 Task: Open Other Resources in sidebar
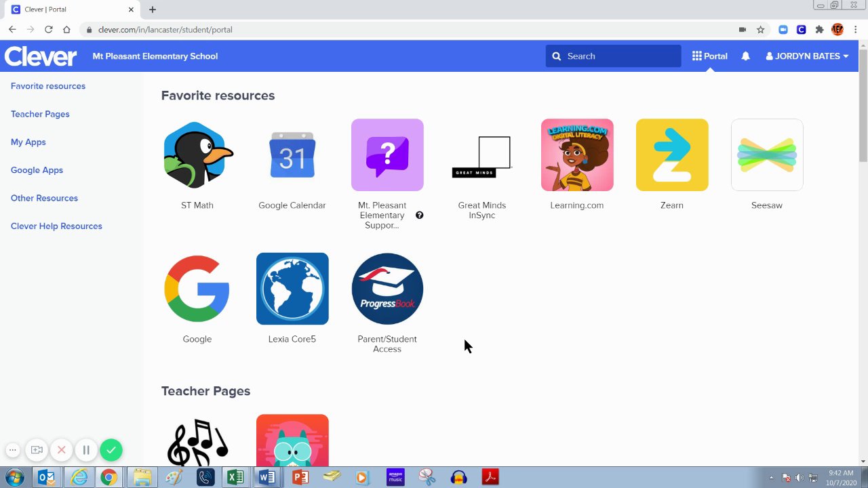point(44,198)
